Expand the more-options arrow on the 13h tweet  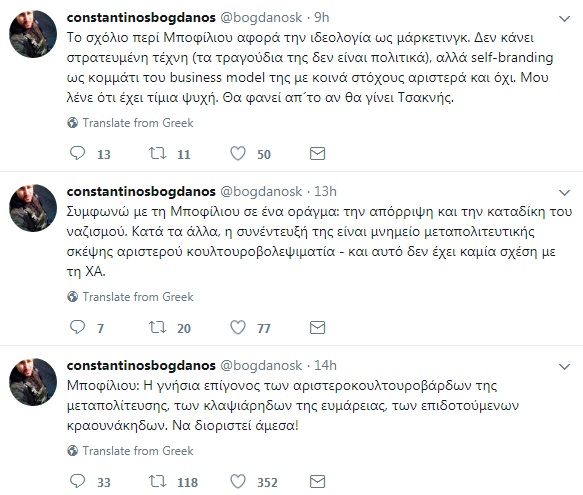coord(564,193)
